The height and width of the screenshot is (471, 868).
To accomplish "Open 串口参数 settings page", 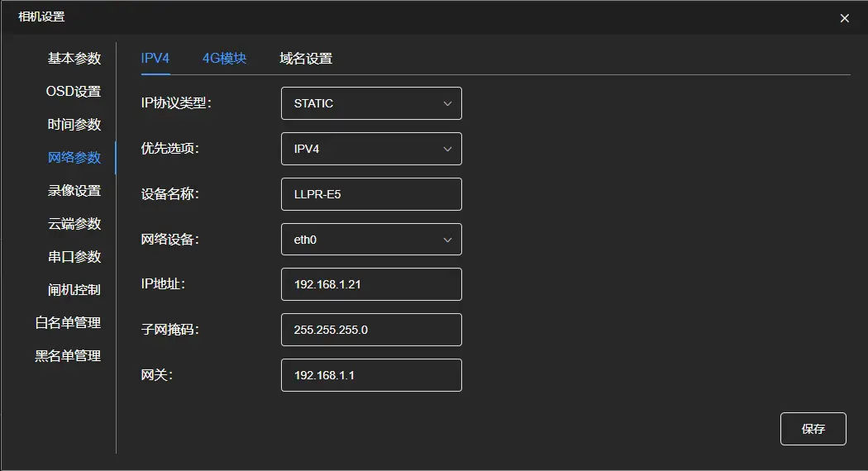I will pyautogui.click(x=74, y=257).
